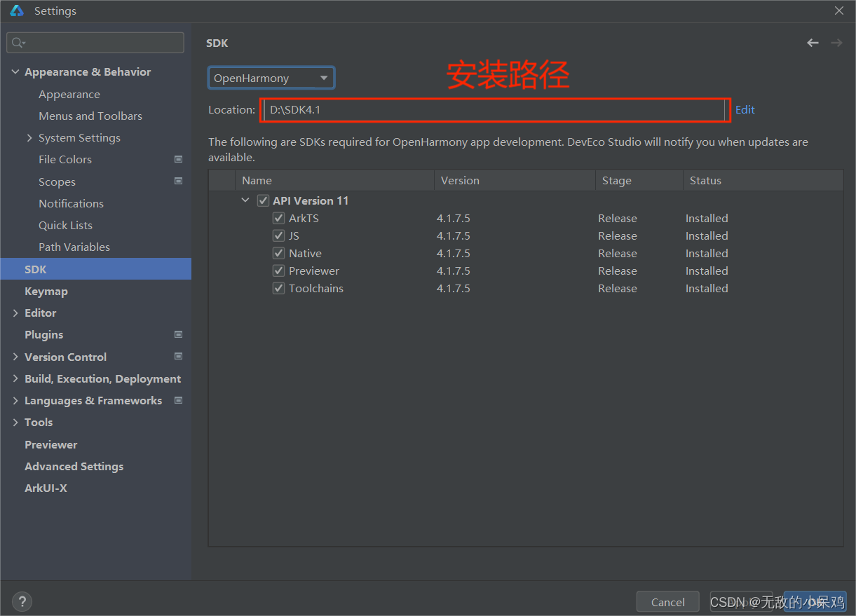Click the Release stage of Native row
Screen dimensions: 856x616
[x=618, y=253]
